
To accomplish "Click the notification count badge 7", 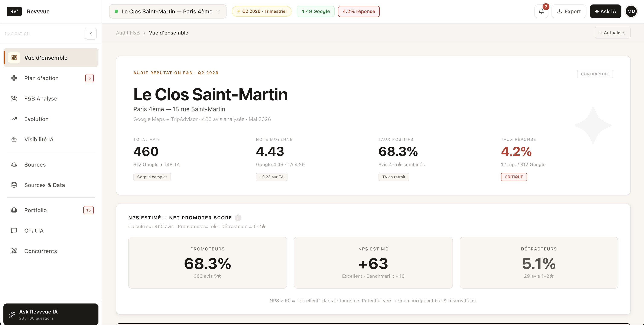I will (x=546, y=6).
